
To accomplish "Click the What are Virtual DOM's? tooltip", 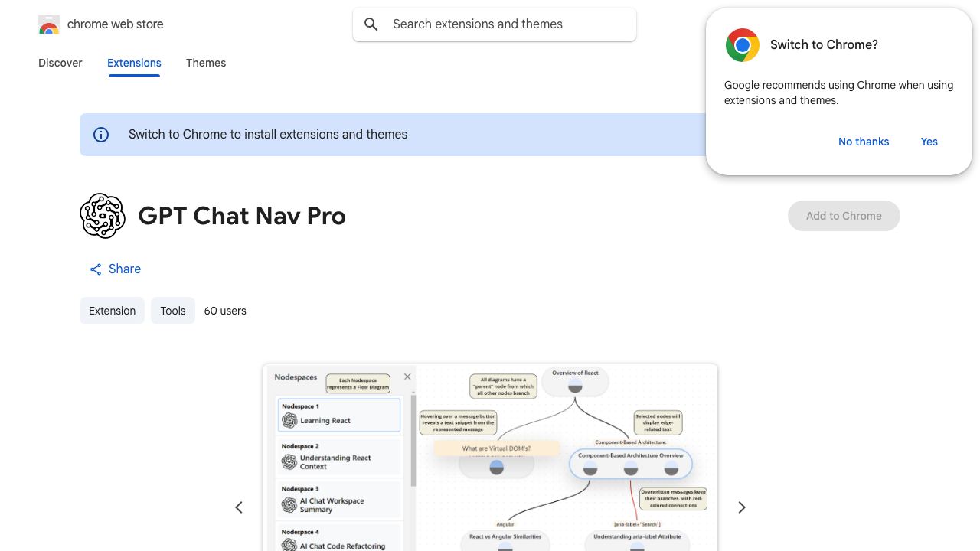I will coord(496,448).
